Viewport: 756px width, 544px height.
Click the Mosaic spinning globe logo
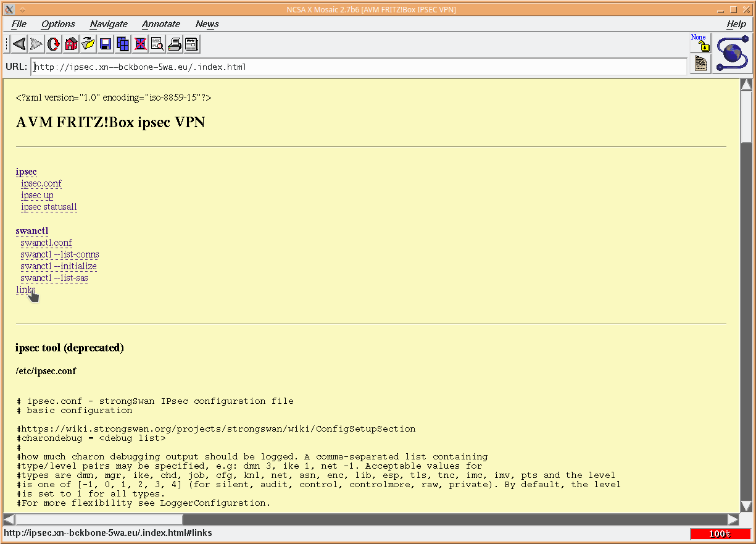click(732, 53)
